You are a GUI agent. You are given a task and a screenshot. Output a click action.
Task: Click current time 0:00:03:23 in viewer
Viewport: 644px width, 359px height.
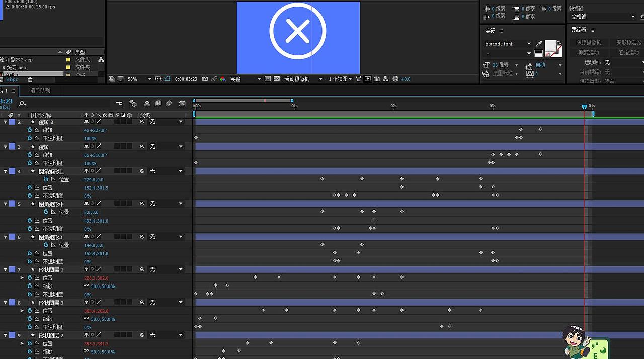186,79
